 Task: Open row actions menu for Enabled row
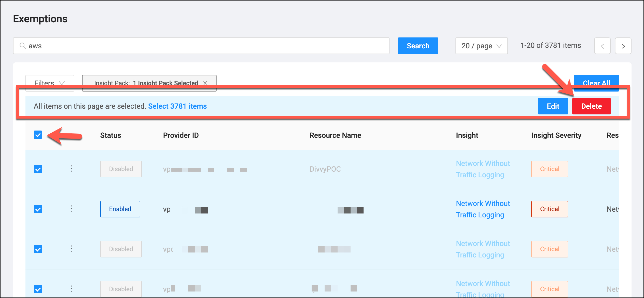click(x=71, y=209)
